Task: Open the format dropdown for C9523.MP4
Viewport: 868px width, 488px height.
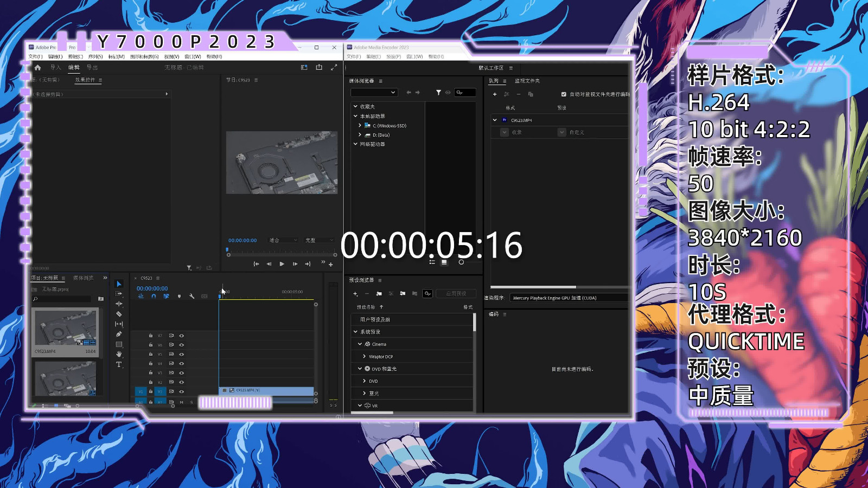Action: click(505, 132)
